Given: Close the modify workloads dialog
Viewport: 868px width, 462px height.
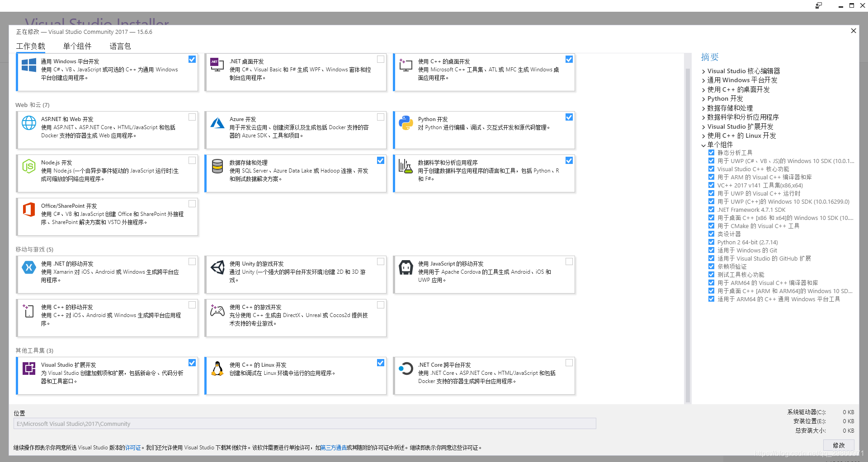Looking at the screenshot, I should pos(854,31).
